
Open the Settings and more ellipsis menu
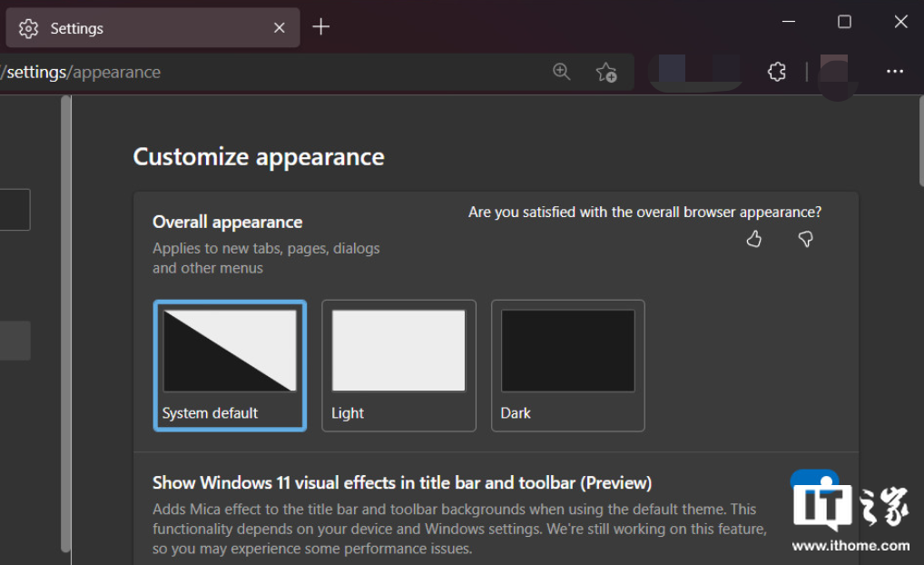tap(895, 72)
